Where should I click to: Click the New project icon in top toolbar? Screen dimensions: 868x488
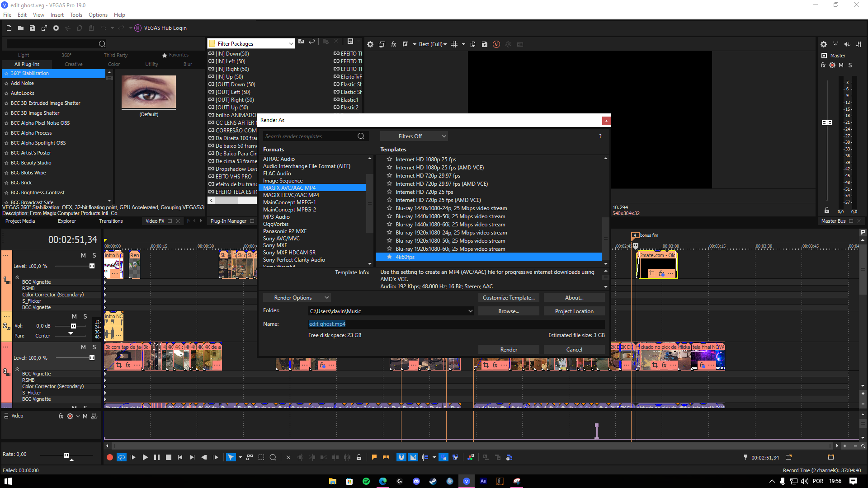click(x=9, y=28)
